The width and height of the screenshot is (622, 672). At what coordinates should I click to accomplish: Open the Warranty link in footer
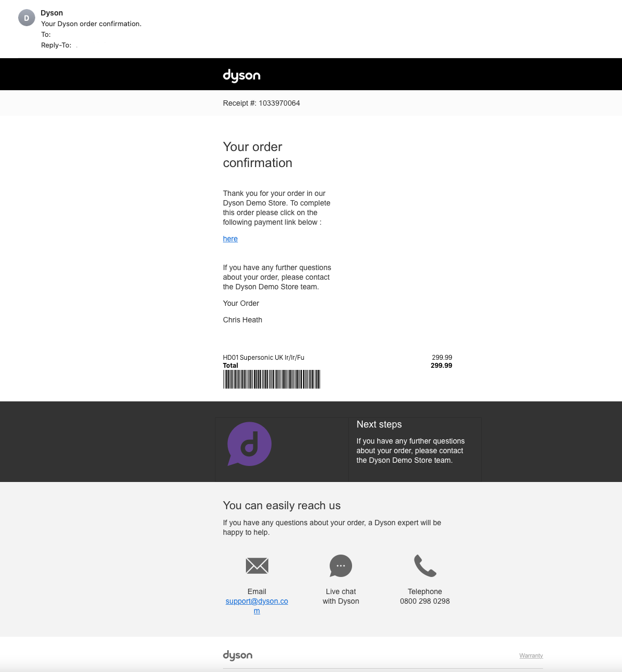(x=531, y=656)
